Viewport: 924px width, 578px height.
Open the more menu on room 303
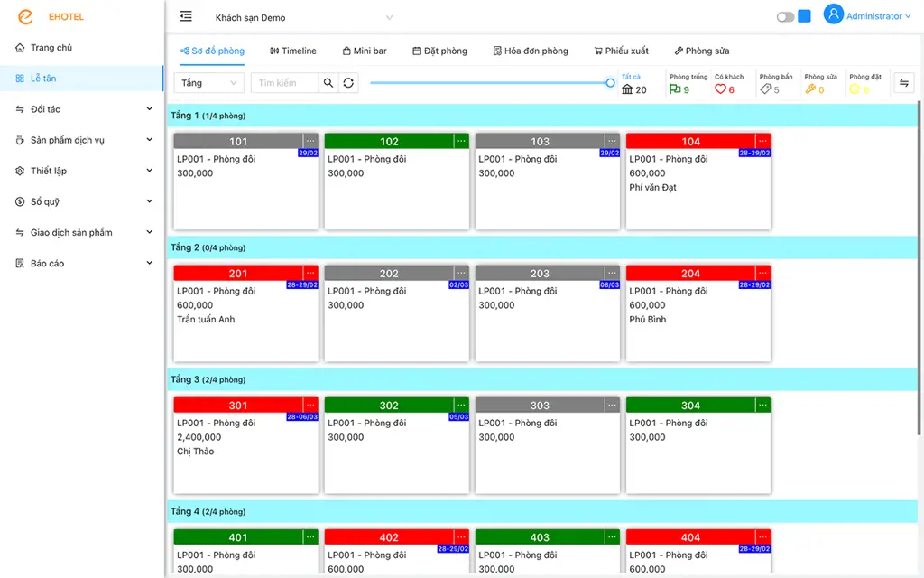(613, 406)
